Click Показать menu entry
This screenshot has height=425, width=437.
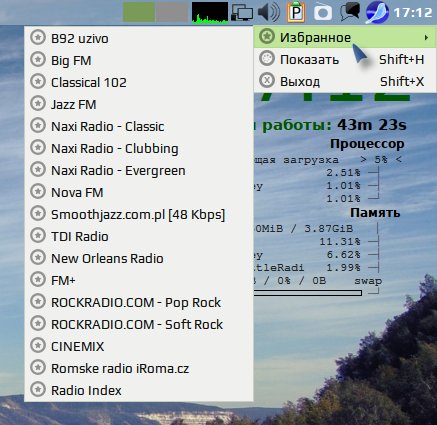[345, 59]
